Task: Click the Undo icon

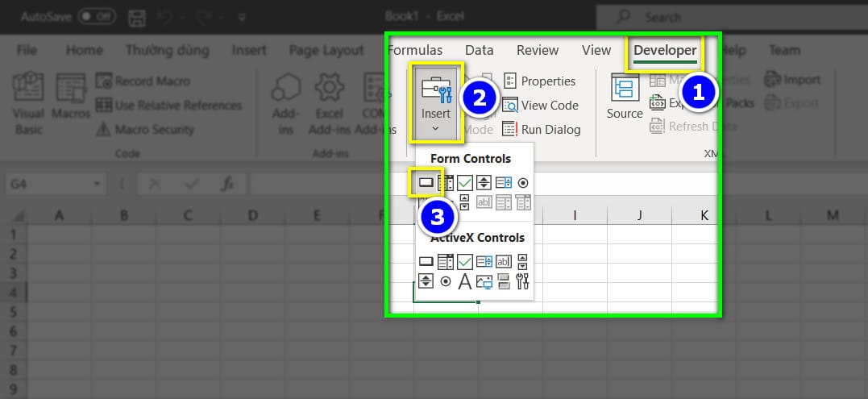Action: (165, 17)
